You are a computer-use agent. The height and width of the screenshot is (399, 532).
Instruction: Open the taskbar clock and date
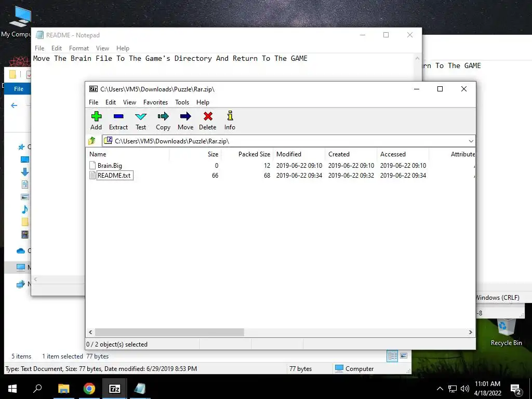pyautogui.click(x=487, y=389)
